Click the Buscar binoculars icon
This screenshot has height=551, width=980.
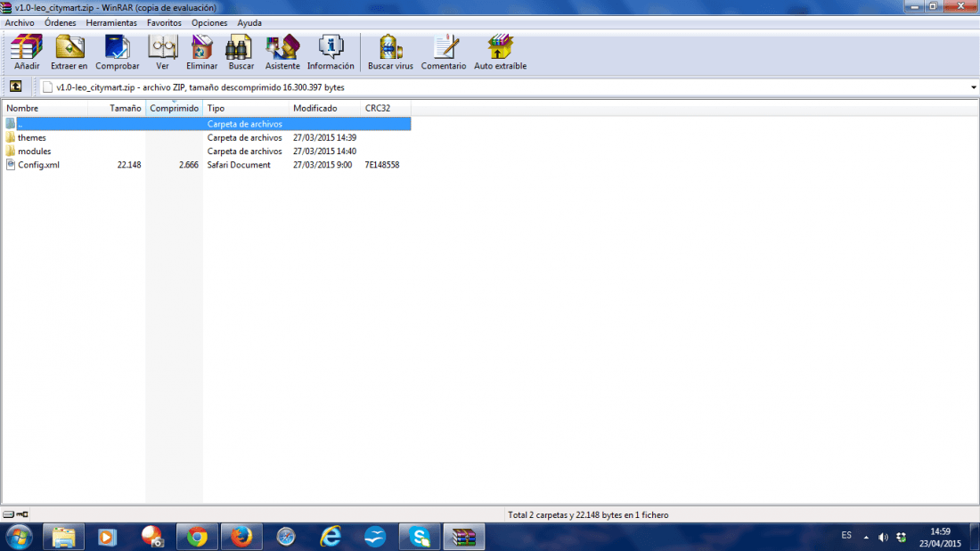pos(240,47)
